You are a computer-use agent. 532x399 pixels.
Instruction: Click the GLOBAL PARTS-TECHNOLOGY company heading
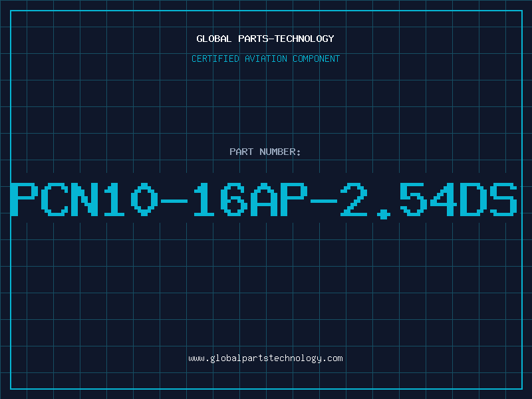point(265,39)
